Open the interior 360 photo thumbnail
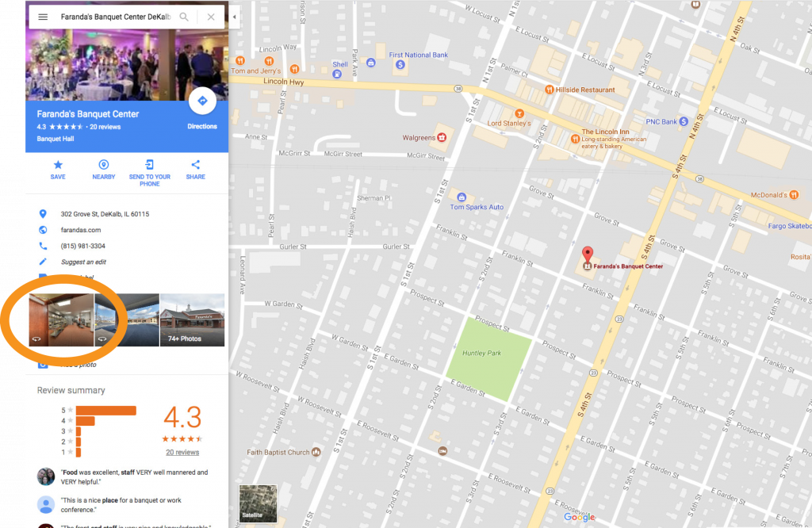The height and width of the screenshot is (528, 812). point(61,320)
